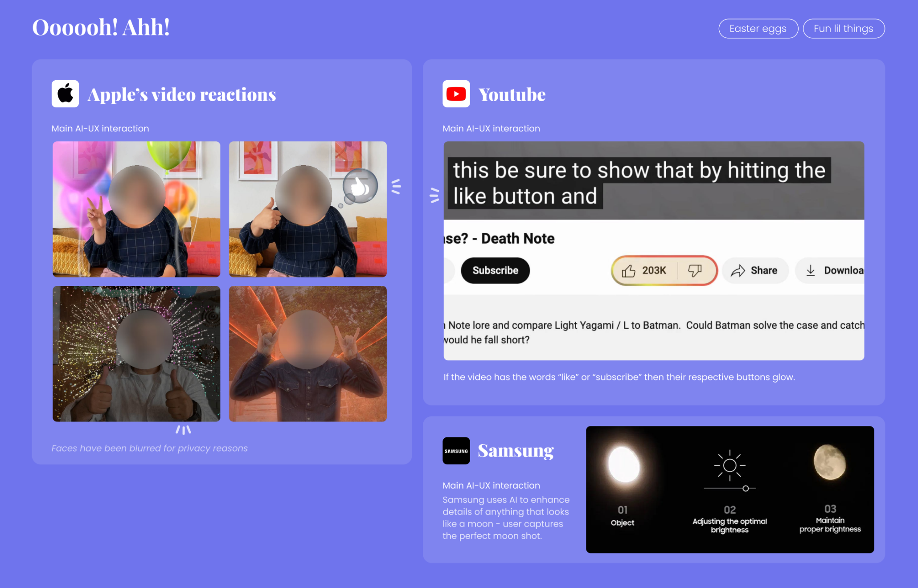Screen dimensions: 918x588
Task: Open the balloons reaction photo
Action: (136, 209)
